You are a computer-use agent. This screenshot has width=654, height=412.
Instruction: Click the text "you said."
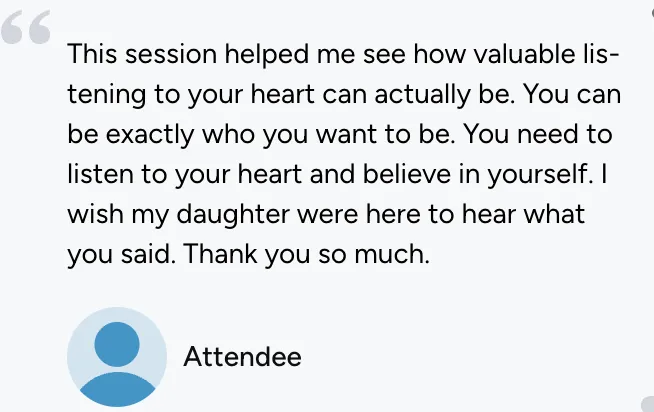tap(121, 254)
